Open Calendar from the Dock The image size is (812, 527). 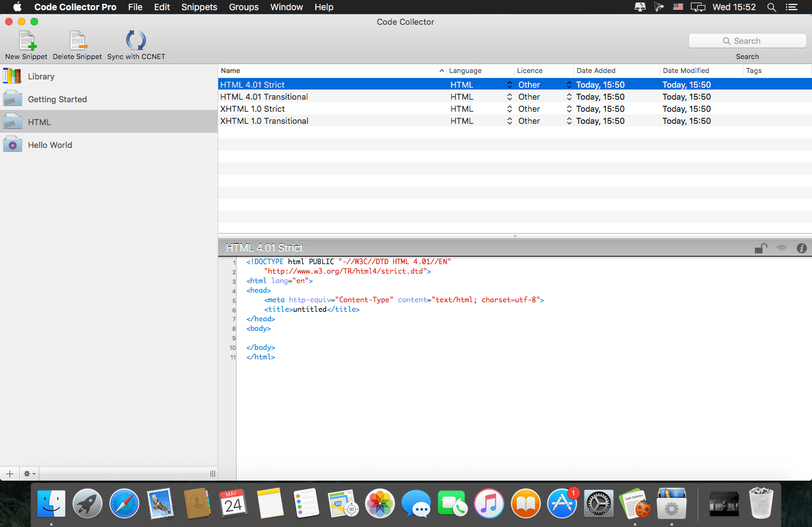(233, 504)
